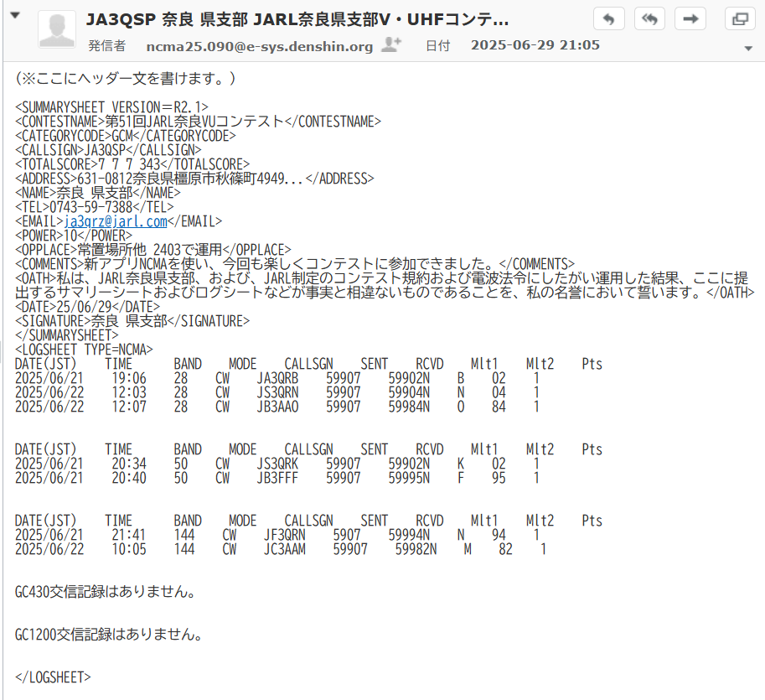Add sender to contacts icon
The width and height of the screenshot is (765, 700).
tap(390, 44)
